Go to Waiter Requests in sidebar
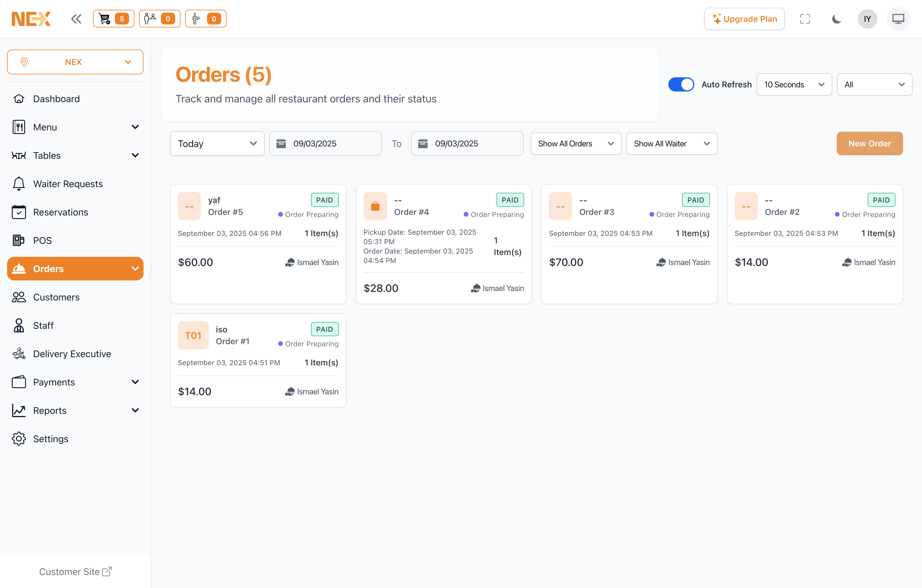The image size is (922, 588). [x=68, y=184]
